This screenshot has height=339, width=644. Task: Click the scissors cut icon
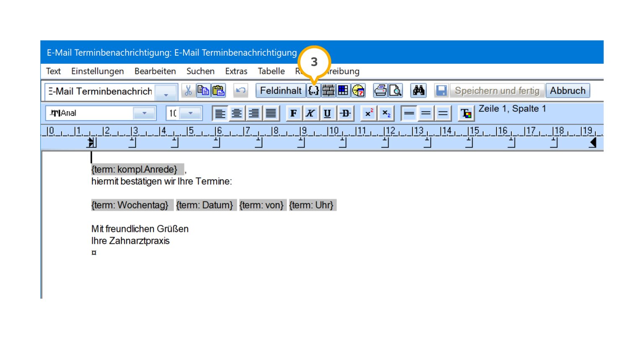(x=189, y=91)
